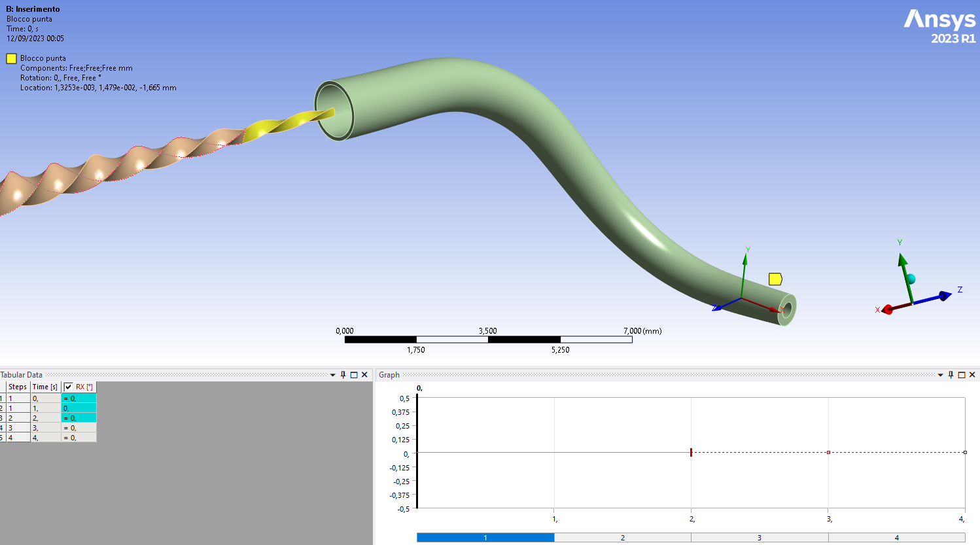Click the red X axis of the triad
The height and width of the screenshot is (545, 980).
click(x=888, y=309)
